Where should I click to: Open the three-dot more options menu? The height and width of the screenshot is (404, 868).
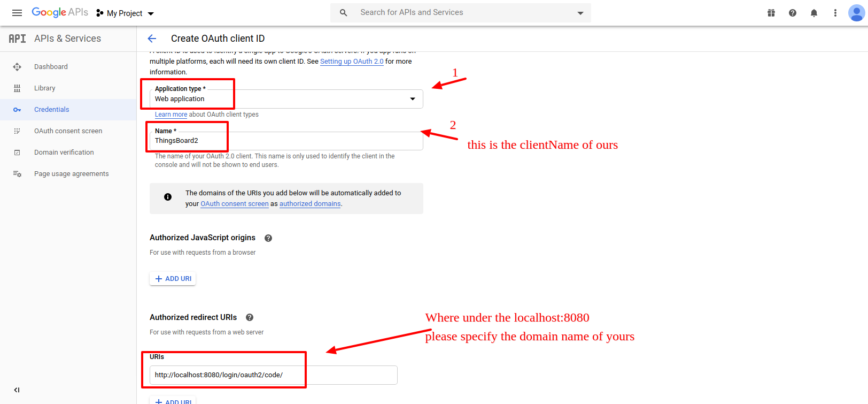pos(835,13)
